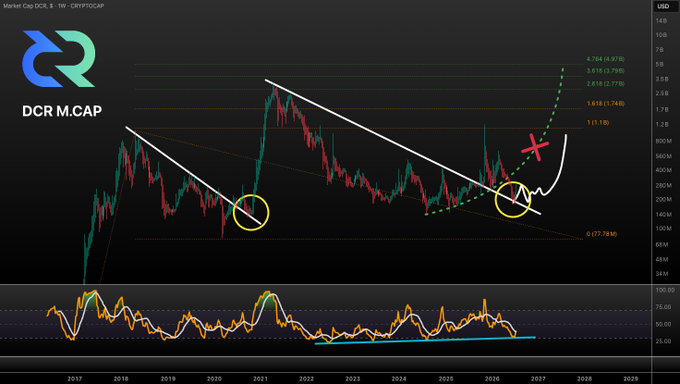Click the 3.5B price axis label
The image size is (680, 384).
(x=662, y=79)
